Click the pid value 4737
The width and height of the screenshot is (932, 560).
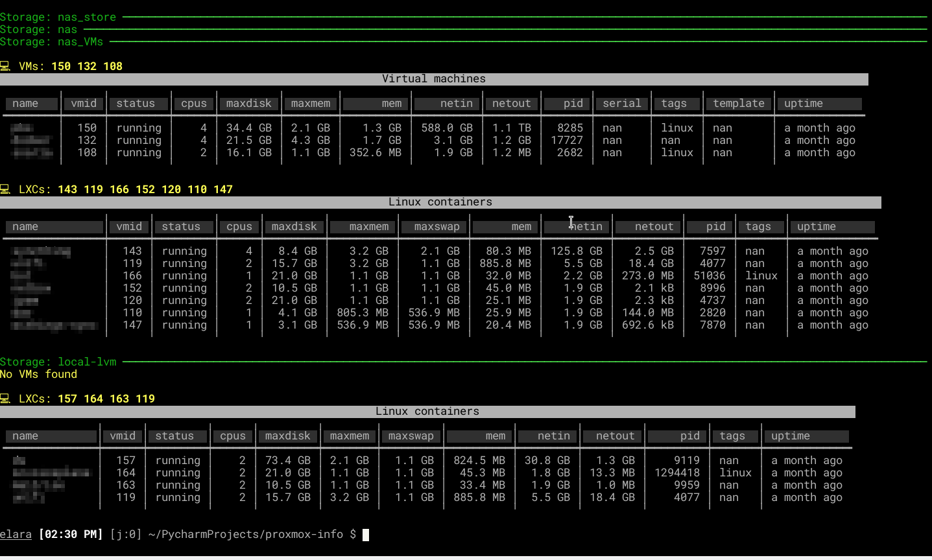click(713, 300)
